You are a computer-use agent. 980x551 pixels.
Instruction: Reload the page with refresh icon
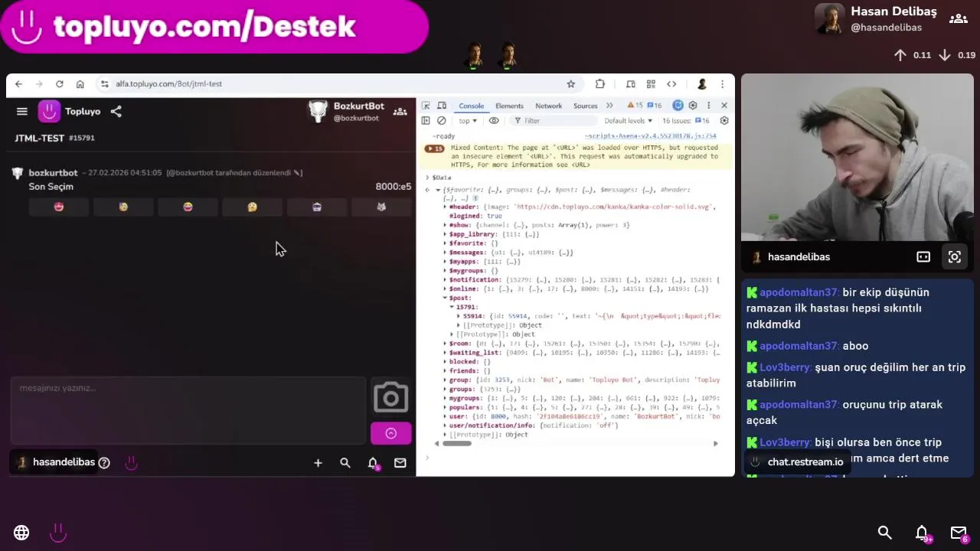59,84
